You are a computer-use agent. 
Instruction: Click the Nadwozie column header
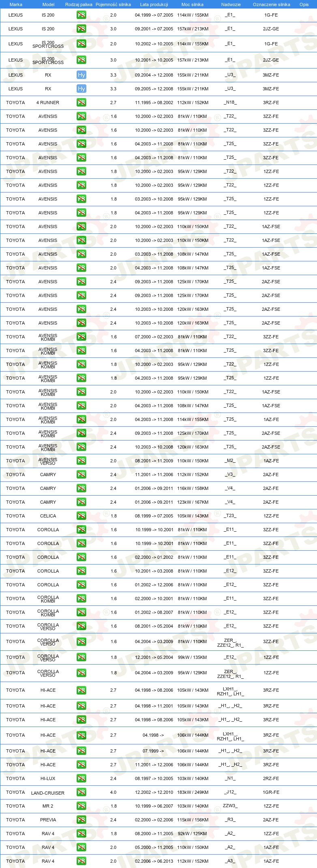(x=231, y=4)
